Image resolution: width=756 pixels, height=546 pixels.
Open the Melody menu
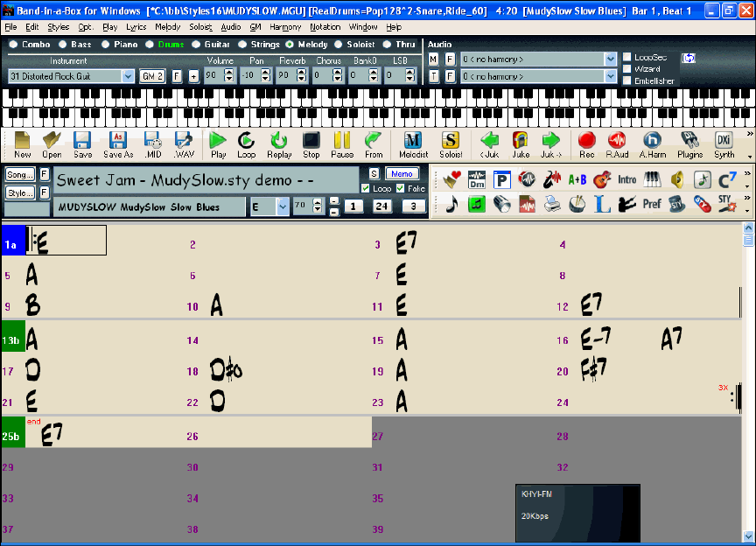(x=168, y=27)
